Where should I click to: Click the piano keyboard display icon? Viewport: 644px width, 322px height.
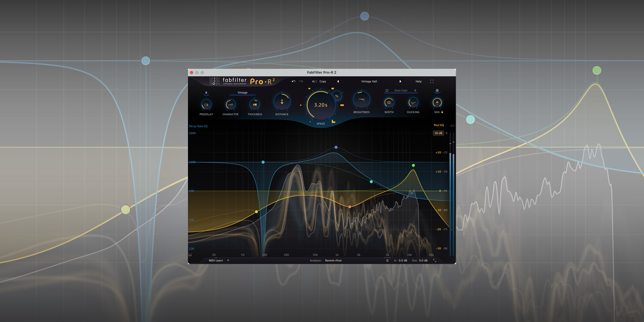point(190,255)
